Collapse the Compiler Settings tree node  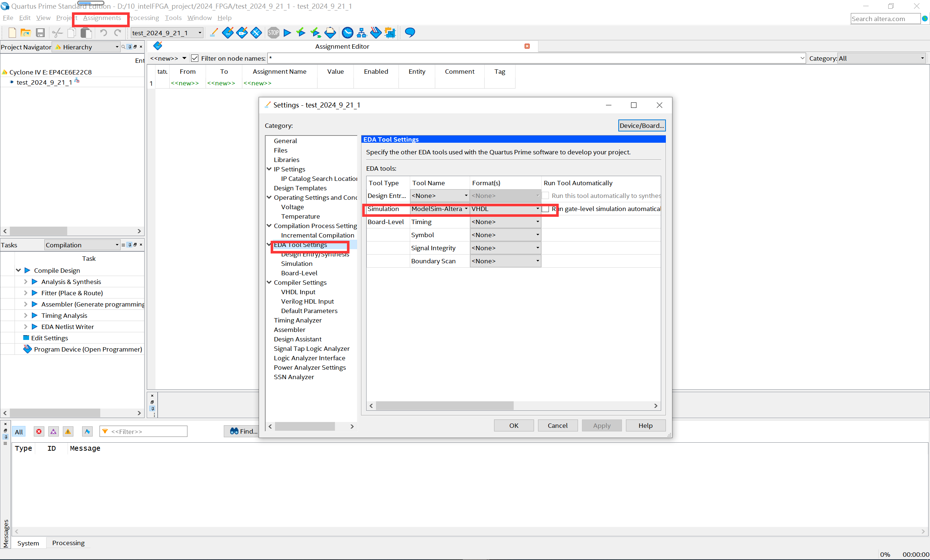(269, 282)
